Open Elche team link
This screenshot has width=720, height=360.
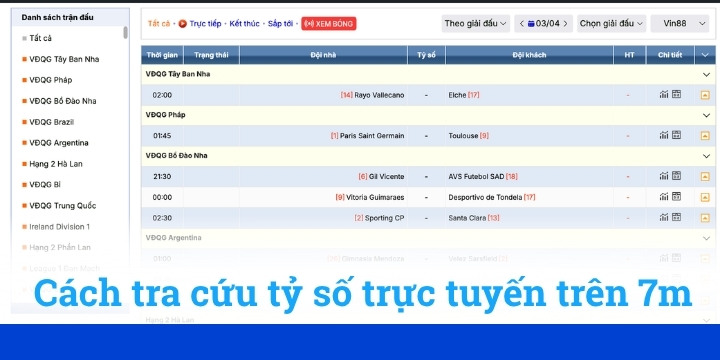457,95
